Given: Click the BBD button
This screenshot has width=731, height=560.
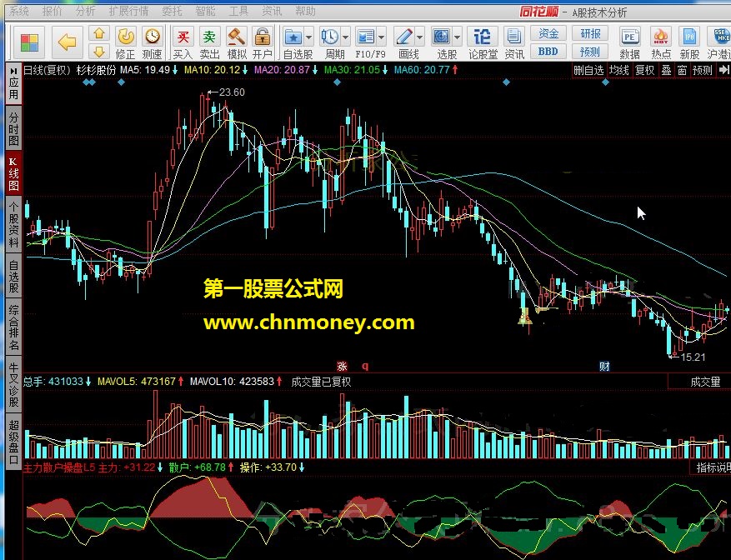Looking at the screenshot, I should (548, 52).
